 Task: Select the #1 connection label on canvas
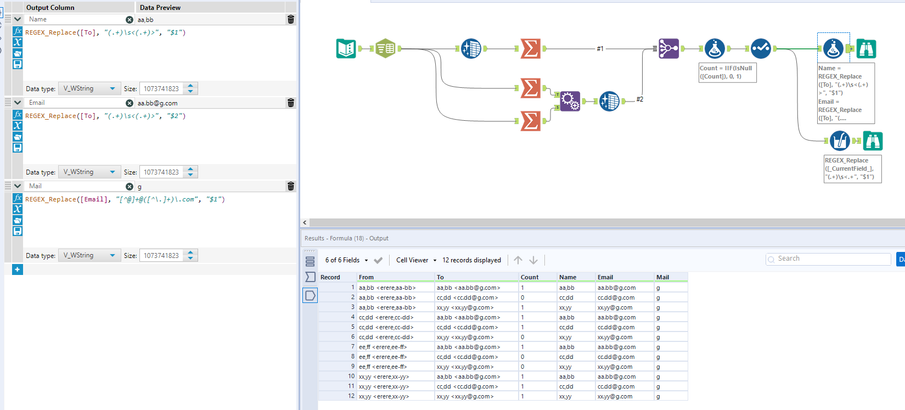click(x=600, y=49)
